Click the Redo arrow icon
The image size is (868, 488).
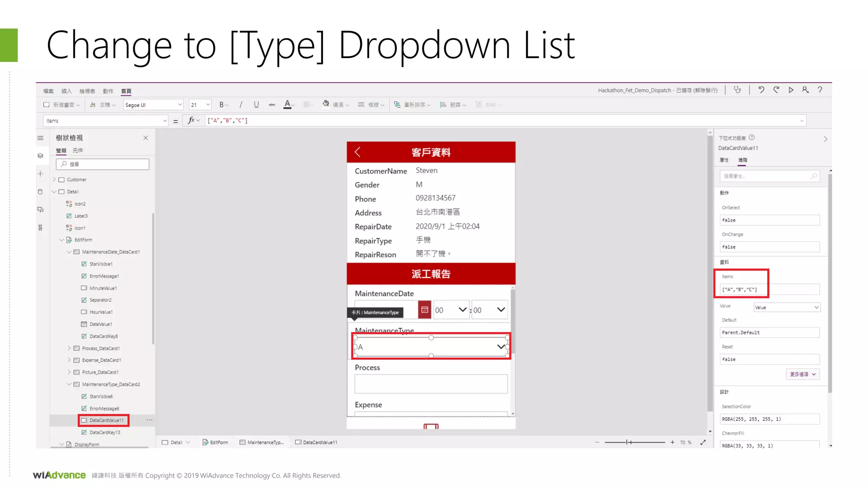tap(776, 90)
